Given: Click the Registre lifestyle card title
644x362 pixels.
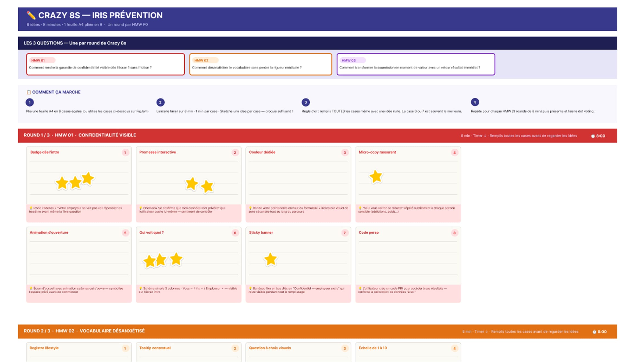Looking at the screenshot, I should tap(44, 348).
